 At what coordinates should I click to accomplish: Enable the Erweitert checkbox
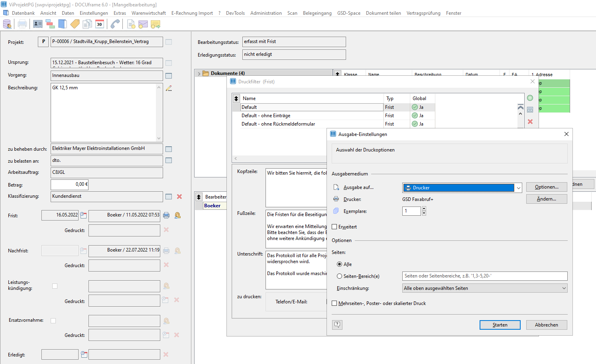[x=334, y=227]
